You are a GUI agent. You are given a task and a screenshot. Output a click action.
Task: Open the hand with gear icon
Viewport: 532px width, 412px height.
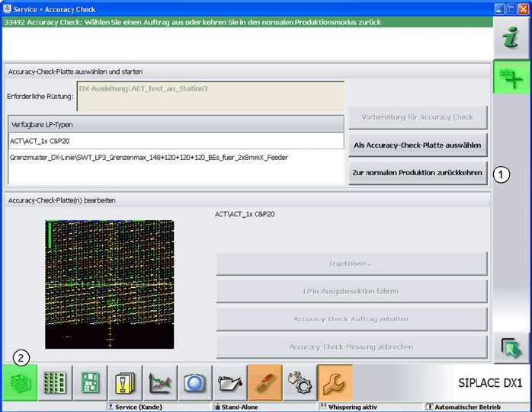click(x=300, y=382)
